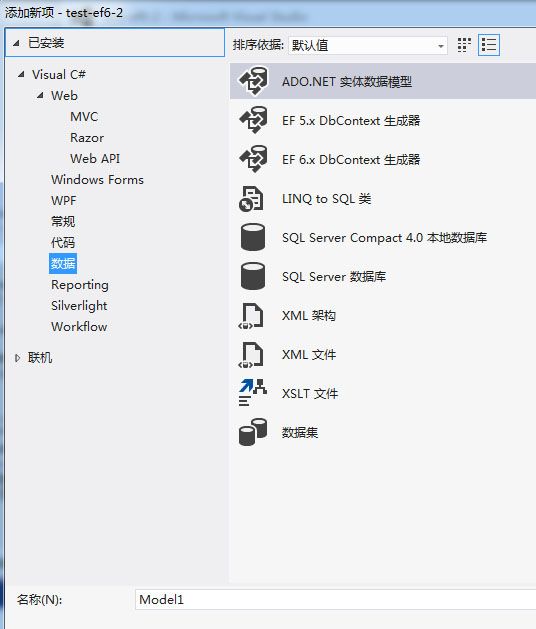This screenshot has width=536, height=629.
Task: Select WPF category
Action: click(64, 200)
